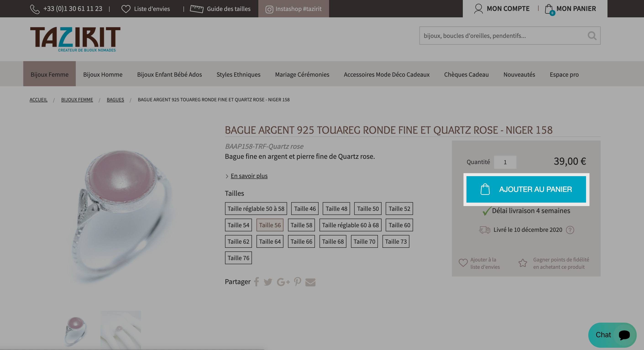
Task: Select size Taille 73
Action: pos(396,241)
